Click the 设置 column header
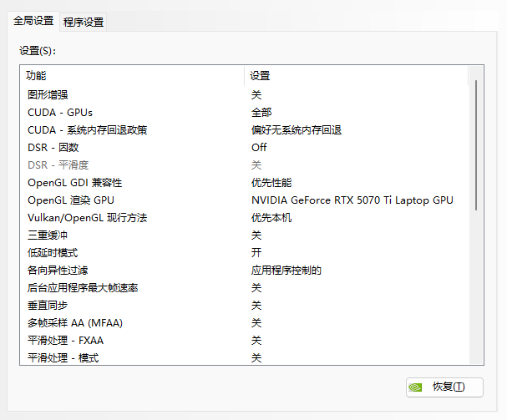 point(261,76)
